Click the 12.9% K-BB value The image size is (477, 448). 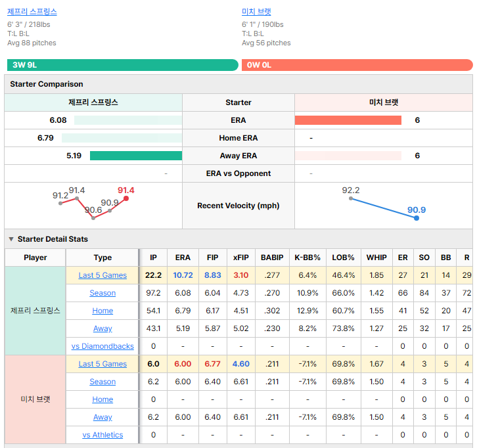[307, 311]
